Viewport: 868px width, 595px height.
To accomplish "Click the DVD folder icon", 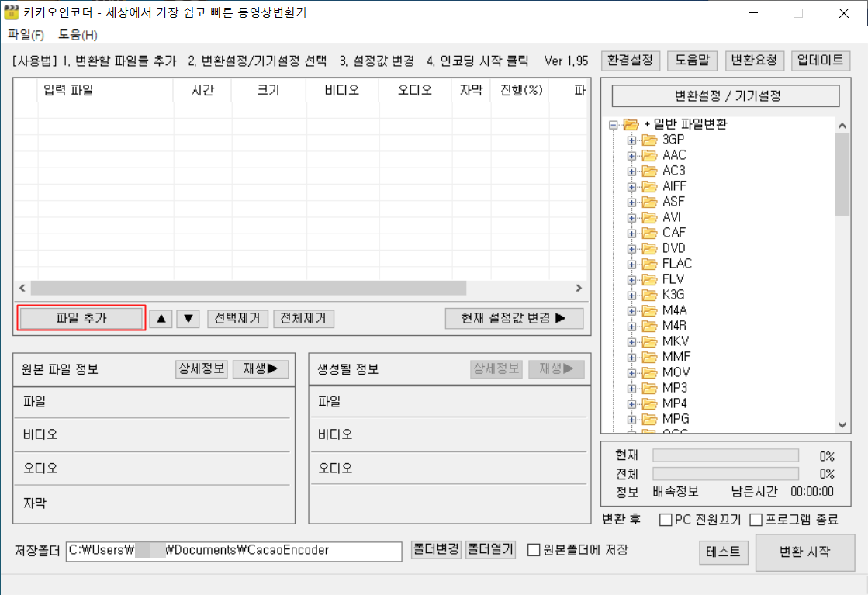I will click(x=649, y=248).
